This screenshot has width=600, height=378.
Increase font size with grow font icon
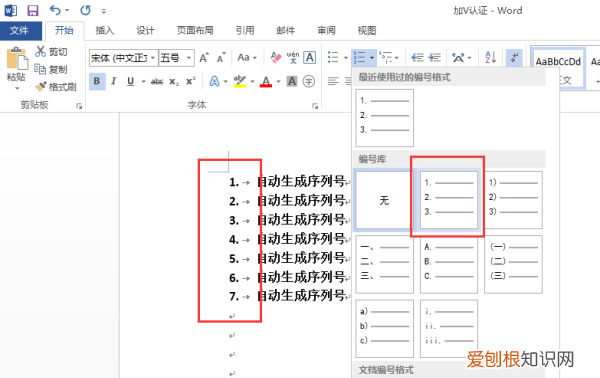point(204,58)
